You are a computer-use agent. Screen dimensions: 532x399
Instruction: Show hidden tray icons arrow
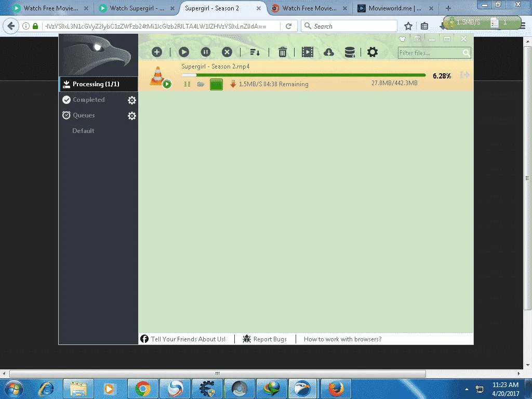pos(467,389)
